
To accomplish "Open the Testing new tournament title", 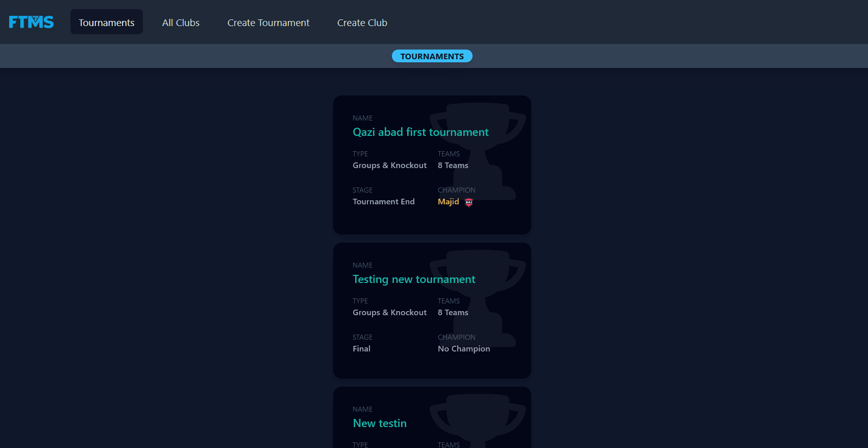I will 413,279.
